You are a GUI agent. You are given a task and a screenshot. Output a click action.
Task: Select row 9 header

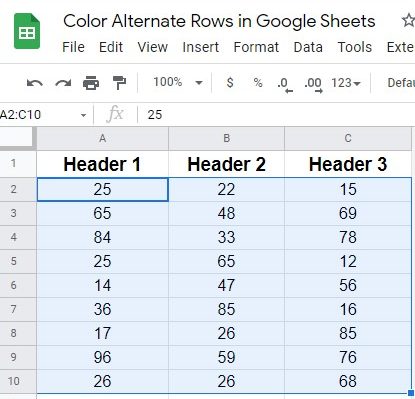18,357
